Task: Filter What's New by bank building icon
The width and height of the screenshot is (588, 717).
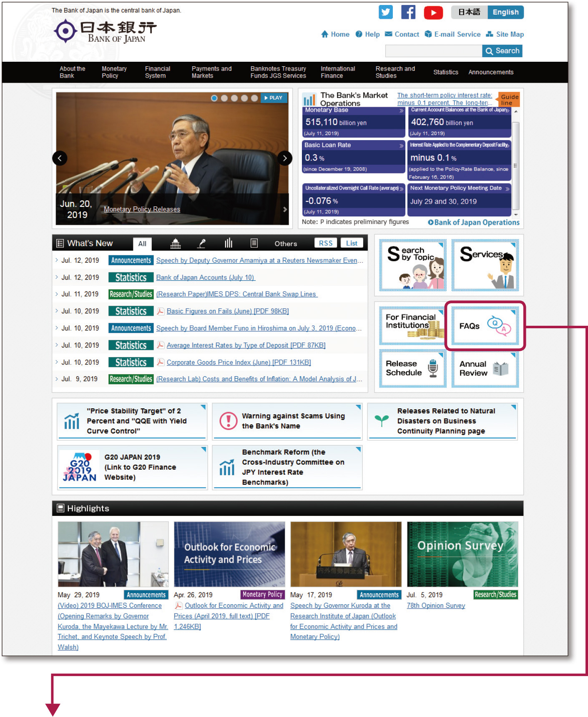Action: (176, 244)
